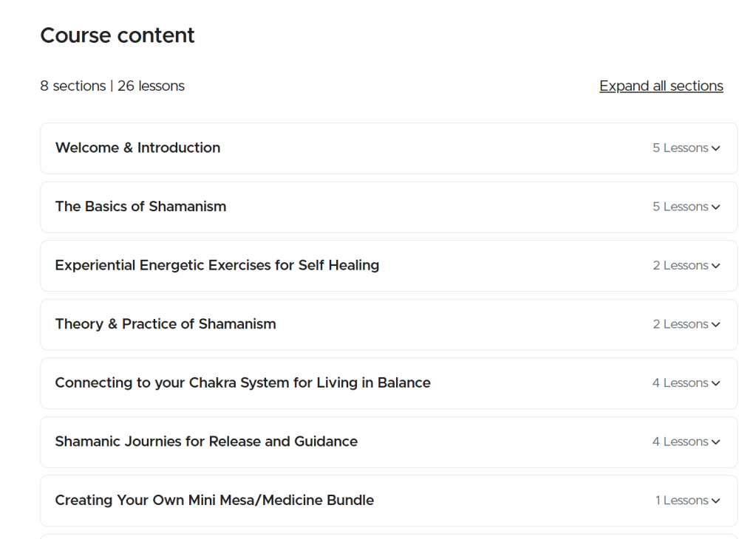Show Shamanic Journeys for Release and Guidance

(206, 442)
